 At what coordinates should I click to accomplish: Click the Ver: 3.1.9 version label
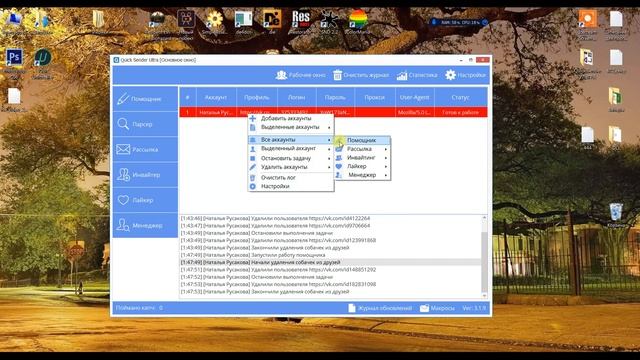(x=474, y=308)
